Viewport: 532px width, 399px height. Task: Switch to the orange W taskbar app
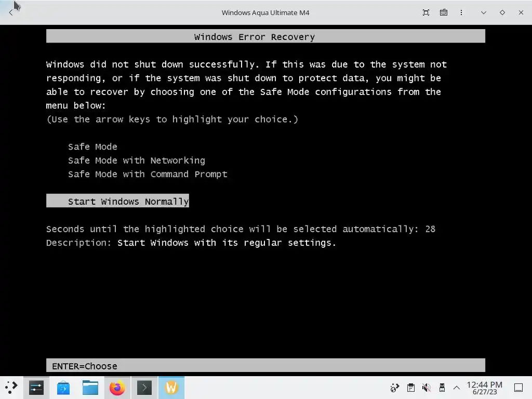click(x=171, y=388)
